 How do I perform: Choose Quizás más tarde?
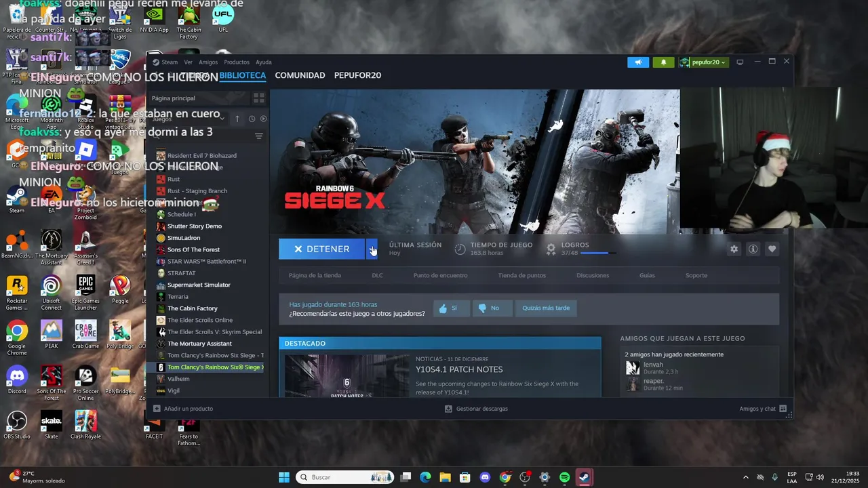546,308
